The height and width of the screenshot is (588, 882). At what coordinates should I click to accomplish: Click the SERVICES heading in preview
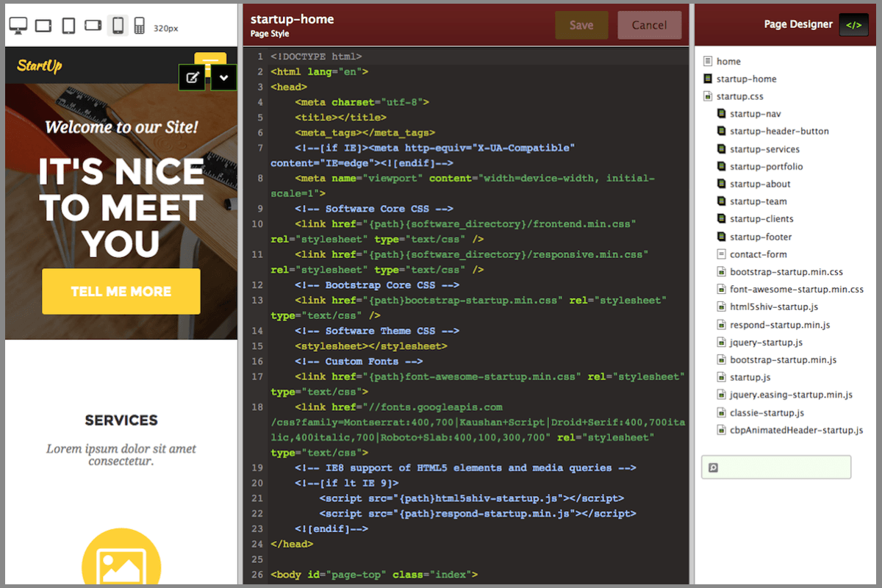121,420
